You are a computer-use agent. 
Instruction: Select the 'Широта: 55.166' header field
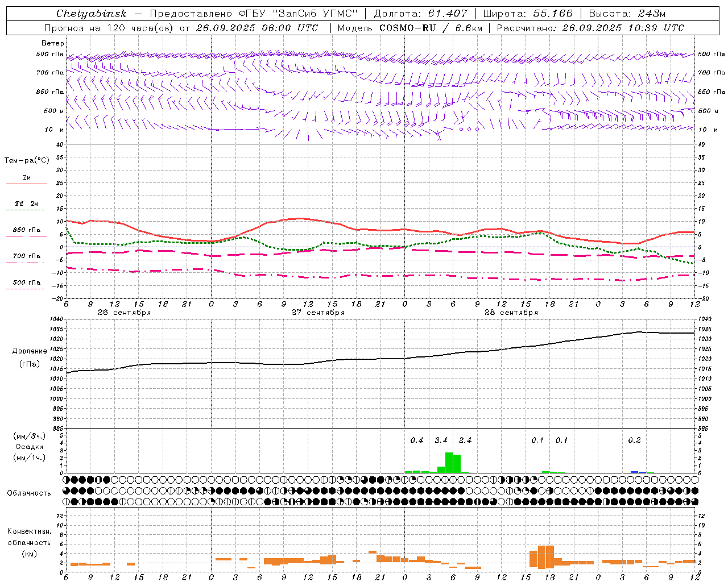coord(527,14)
